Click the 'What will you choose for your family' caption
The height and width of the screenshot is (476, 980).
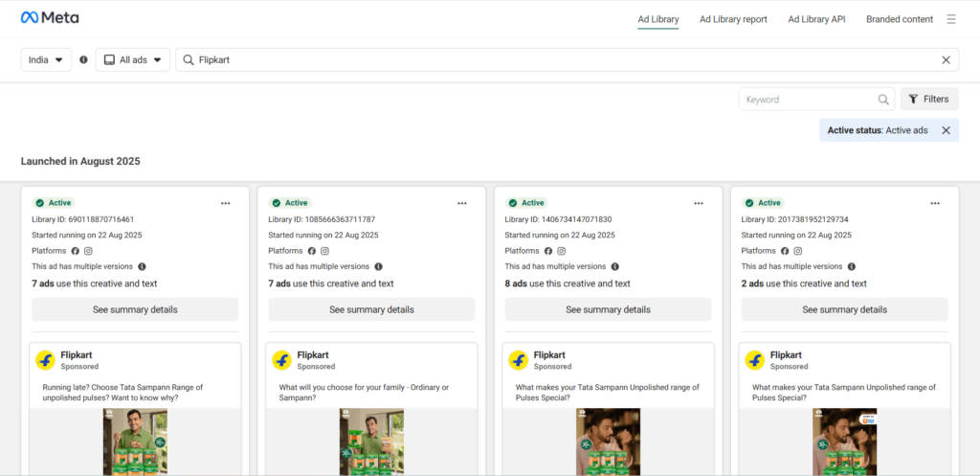(364, 392)
